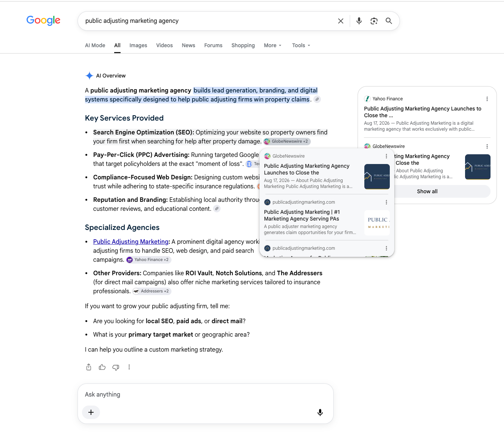
Task: Switch to the Shopping tab
Action: pos(243,45)
